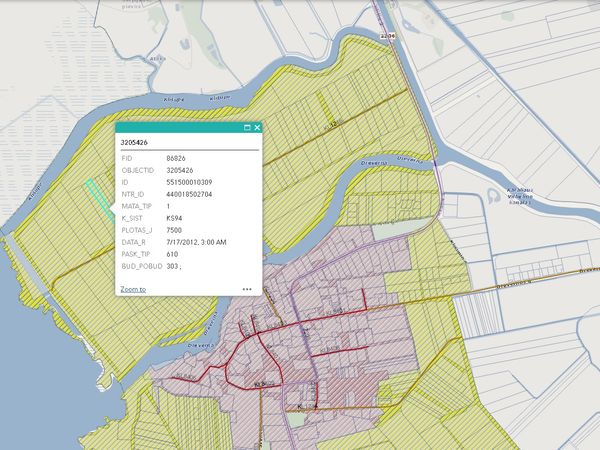Select the highlighted cyan parcel on the map

tap(97, 195)
